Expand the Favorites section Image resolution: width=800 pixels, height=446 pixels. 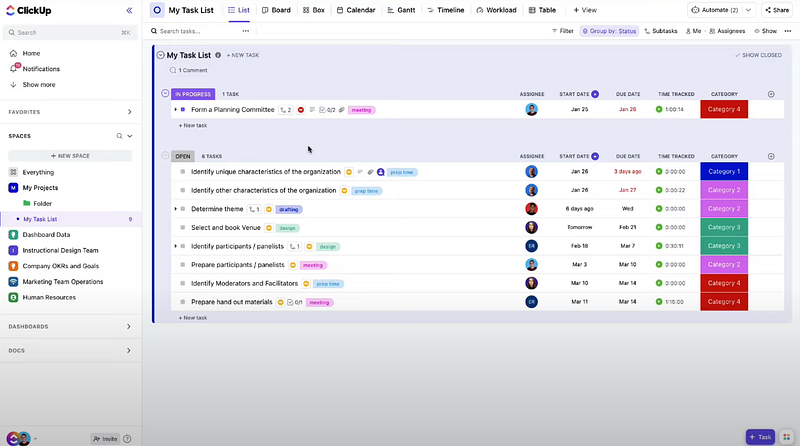coord(129,112)
